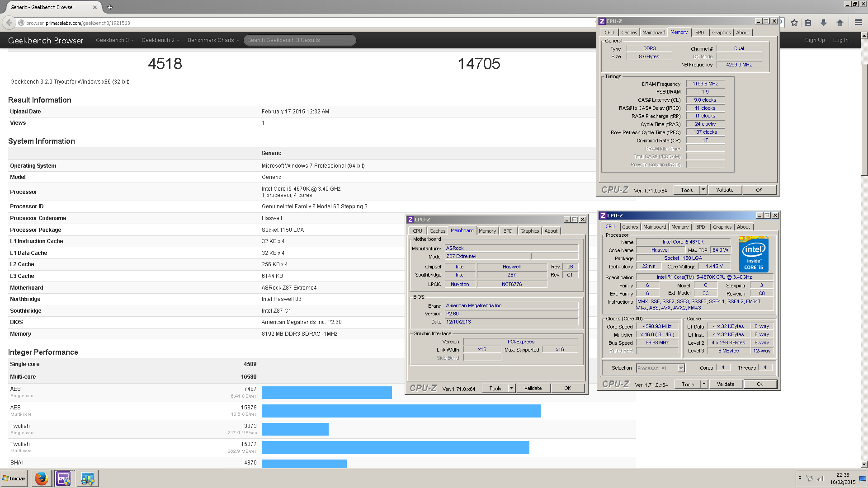868x488 pixels.
Task: Click the Twofish single-core score bar
Action: point(295,429)
